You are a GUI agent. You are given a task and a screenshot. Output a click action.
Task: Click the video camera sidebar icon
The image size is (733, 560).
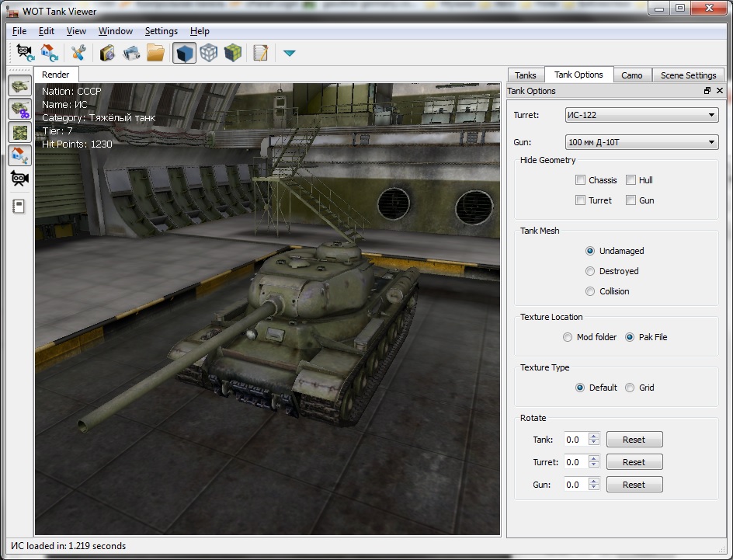point(20,179)
